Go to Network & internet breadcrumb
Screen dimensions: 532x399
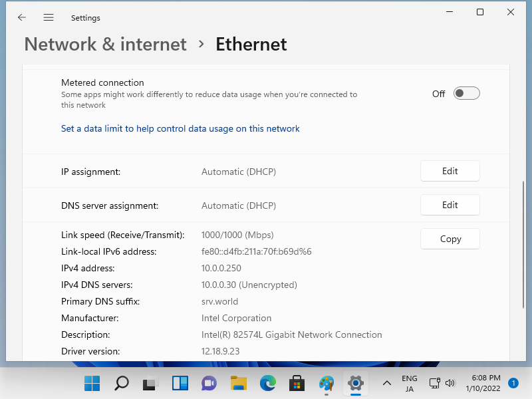pos(105,45)
